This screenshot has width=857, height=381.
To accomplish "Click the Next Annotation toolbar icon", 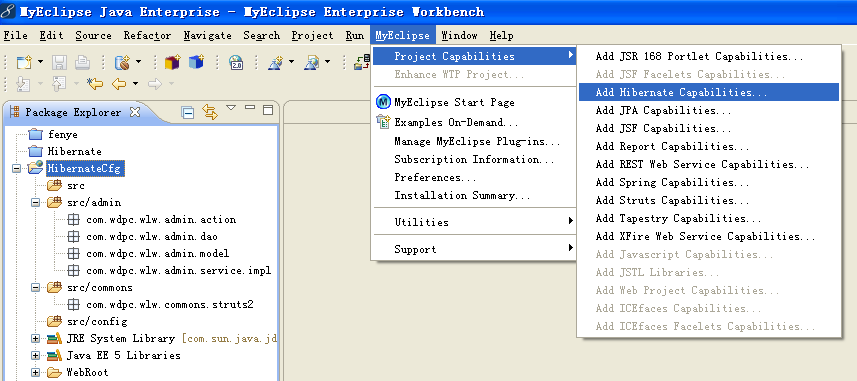I will coord(24,84).
